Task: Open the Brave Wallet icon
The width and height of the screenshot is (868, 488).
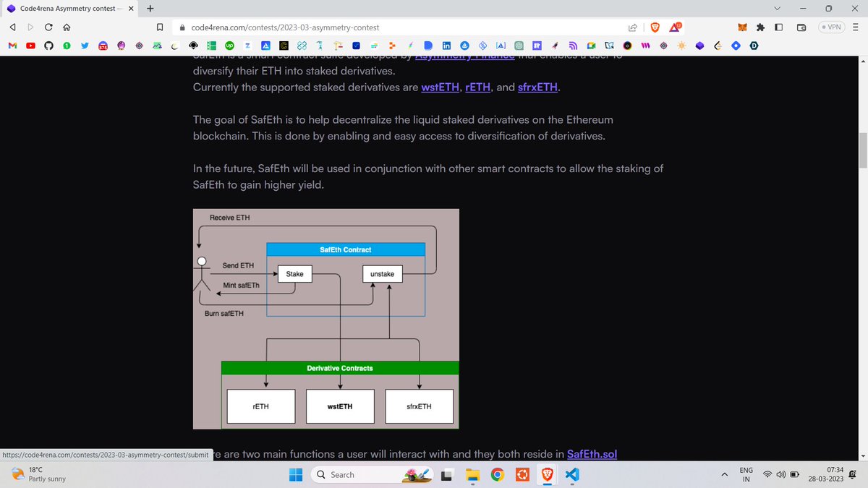Action: click(x=801, y=27)
